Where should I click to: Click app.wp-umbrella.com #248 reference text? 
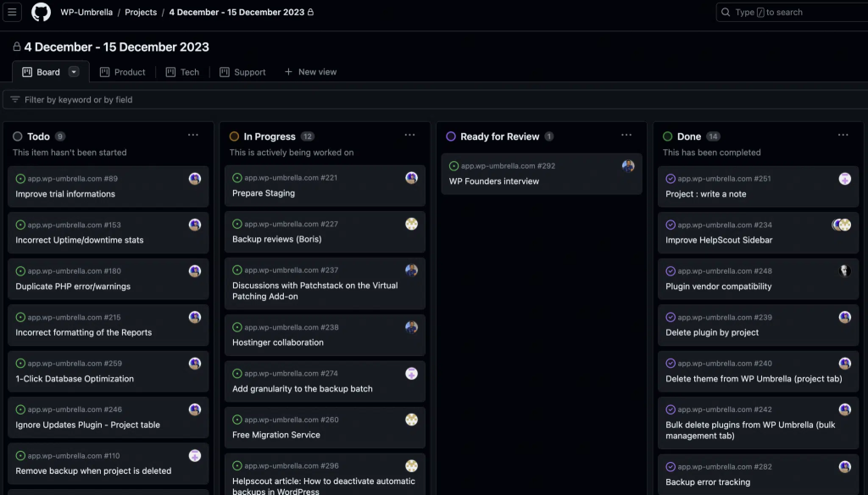pyautogui.click(x=725, y=270)
